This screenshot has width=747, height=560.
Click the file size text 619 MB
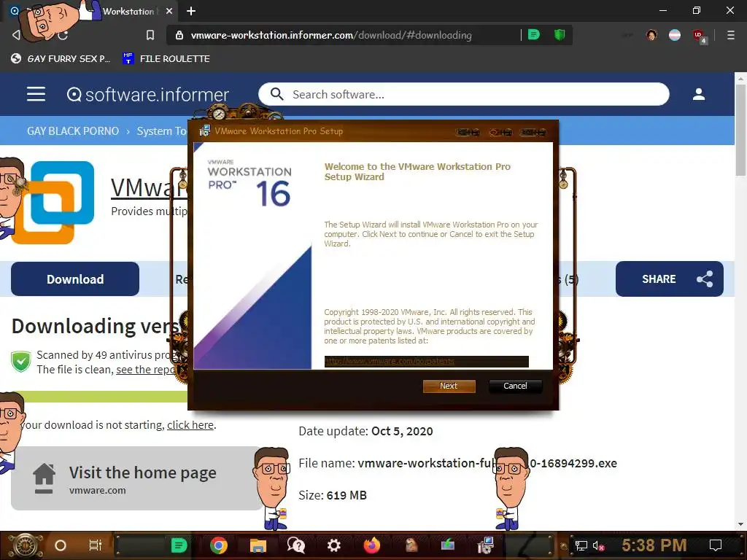click(x=347, y=495)
